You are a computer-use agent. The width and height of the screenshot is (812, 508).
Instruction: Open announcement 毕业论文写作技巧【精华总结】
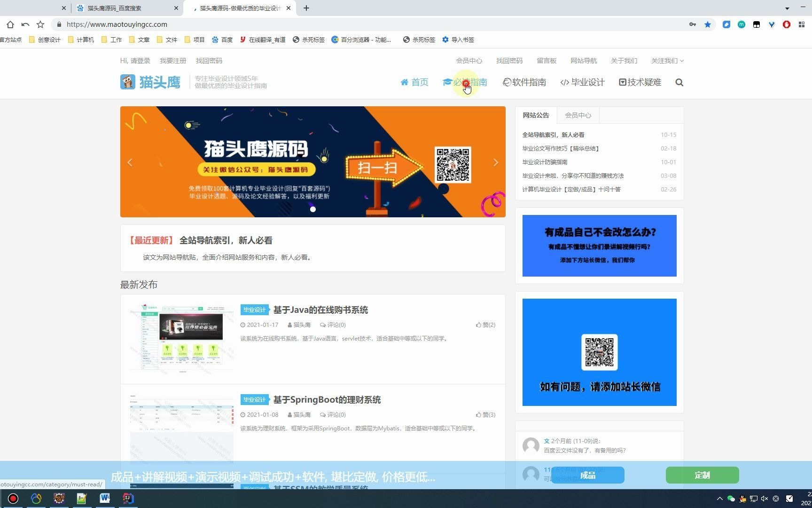tap(561, 149)
